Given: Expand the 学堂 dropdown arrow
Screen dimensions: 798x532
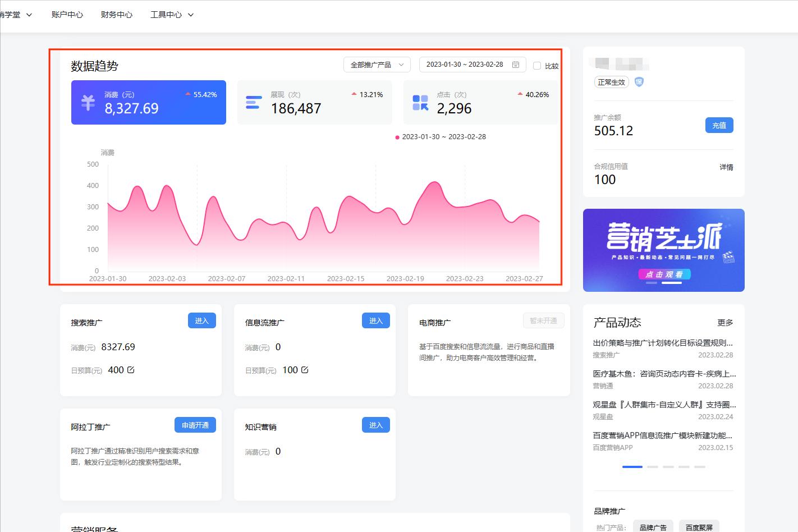Looking at the screenshot, I should tap(29, 15).
